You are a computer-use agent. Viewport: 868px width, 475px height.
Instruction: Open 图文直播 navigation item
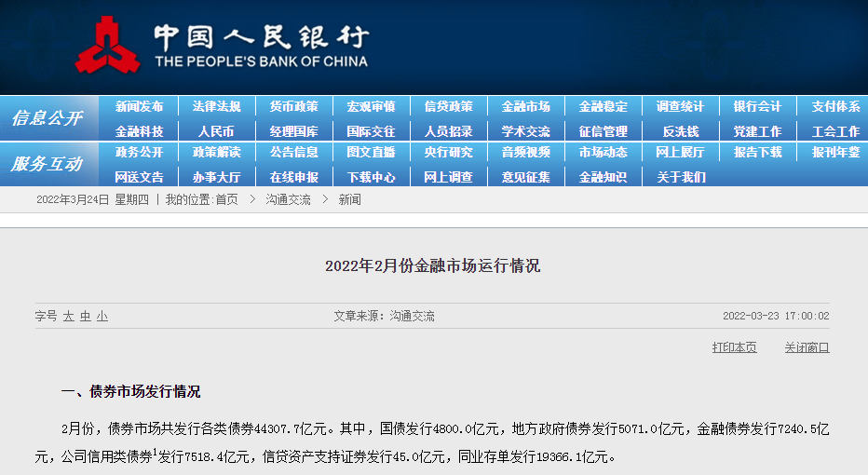click(371, 152)
